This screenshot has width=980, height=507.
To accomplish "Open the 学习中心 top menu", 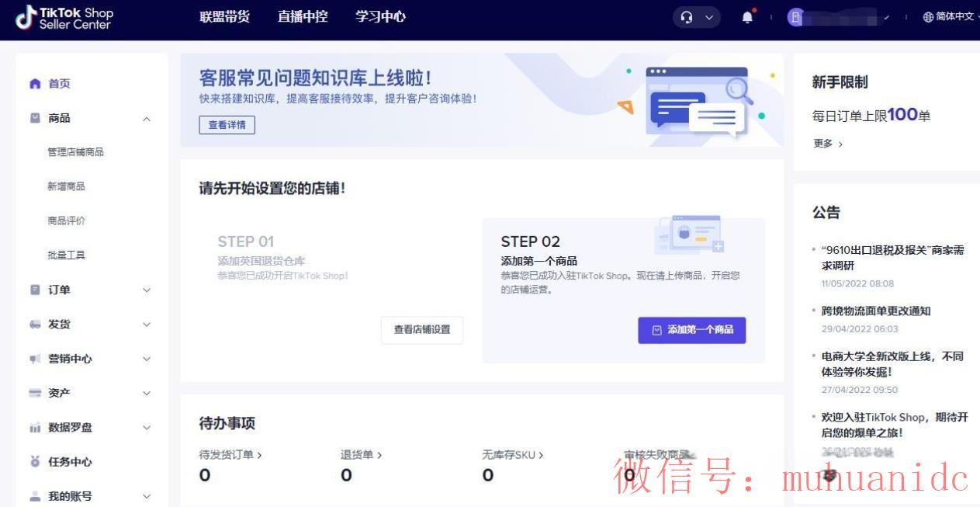I will 380,17.
